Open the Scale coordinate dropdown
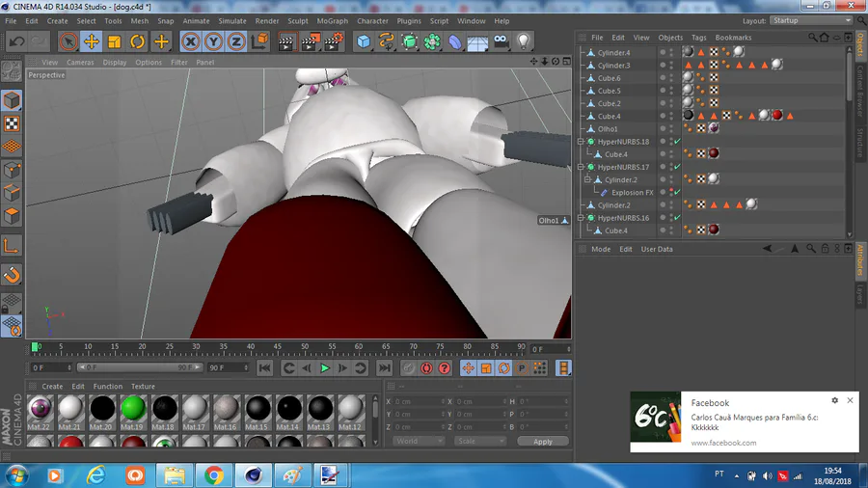 point(480,442)
